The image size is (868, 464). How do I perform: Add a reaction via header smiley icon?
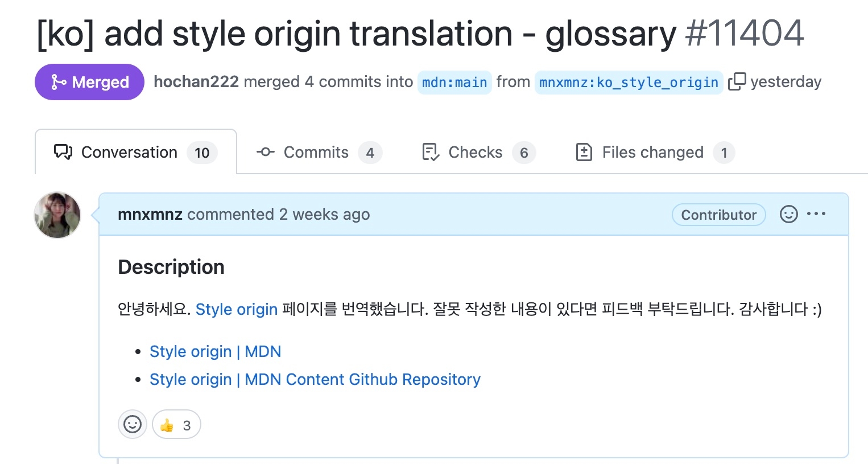[788, 214]
